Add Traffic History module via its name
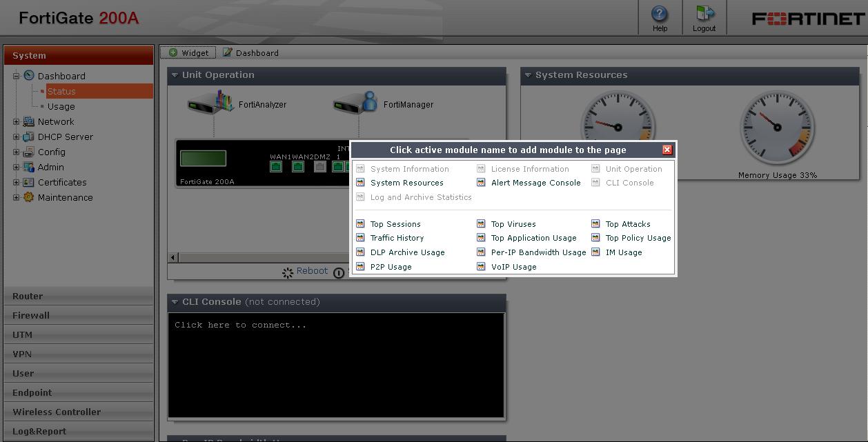This screenshot has height=442, width=868. click(x=397, y=238)
